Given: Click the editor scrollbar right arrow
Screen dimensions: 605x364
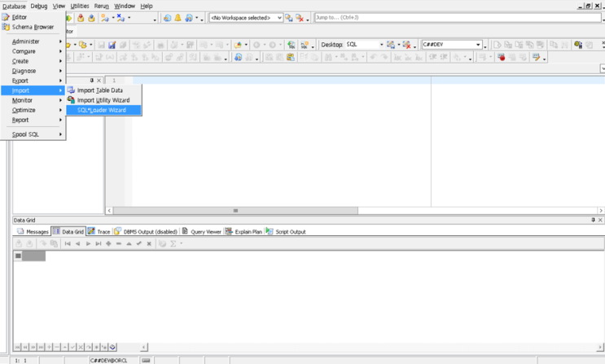Looking at the screenshot, I should click(x=601, y=211).
